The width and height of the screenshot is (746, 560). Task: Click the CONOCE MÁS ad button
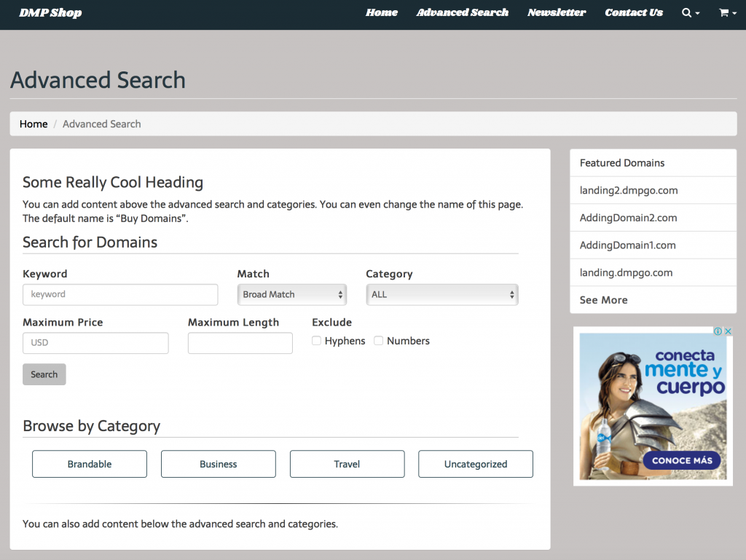coord(682,460)
